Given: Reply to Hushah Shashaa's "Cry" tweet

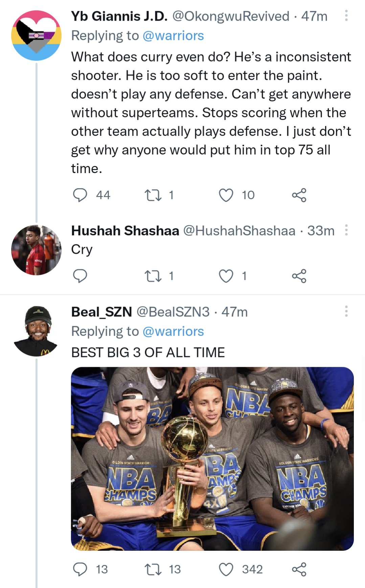Looking at the screenshot, I should click(80, 276).
